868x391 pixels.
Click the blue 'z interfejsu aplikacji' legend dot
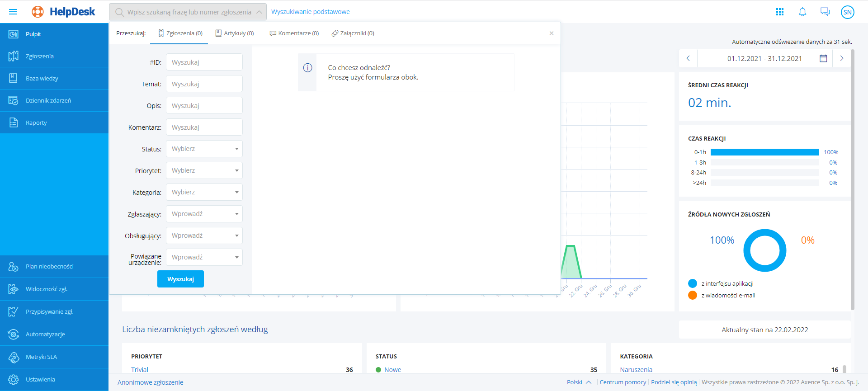click(x=693, y=283)
